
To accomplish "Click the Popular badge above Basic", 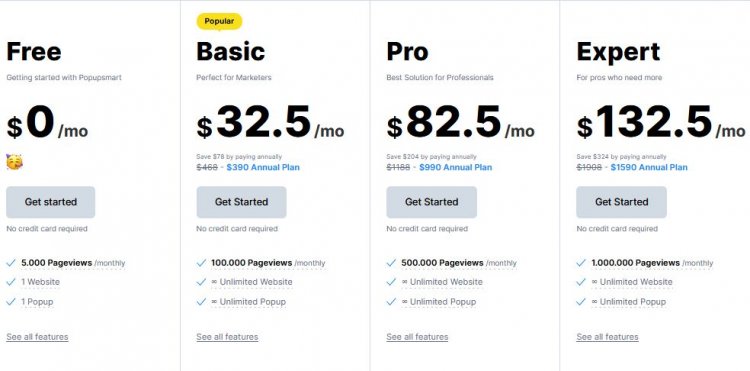I will [x=220, y=21].
